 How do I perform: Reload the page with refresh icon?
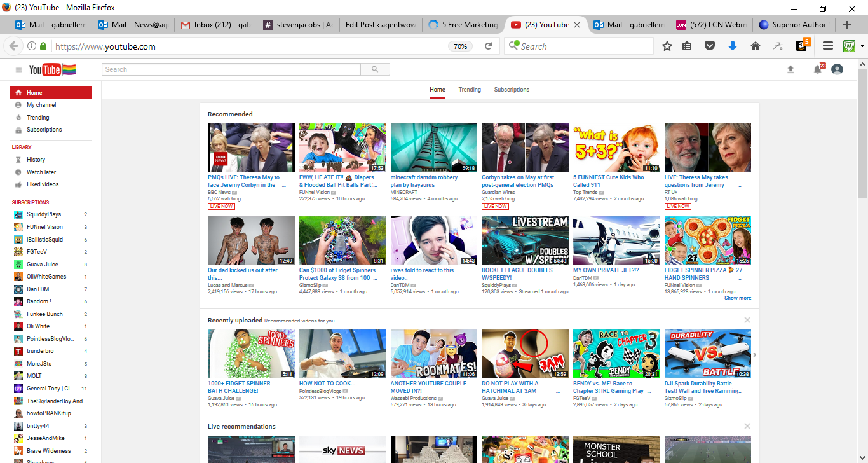(x=488, y=46)
